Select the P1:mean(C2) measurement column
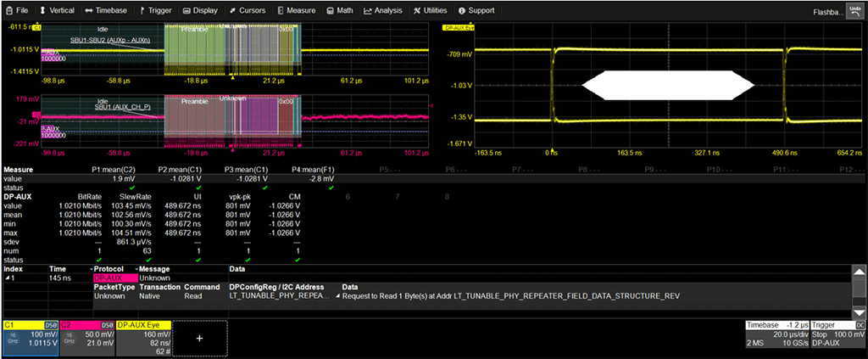 coord(112,170)
